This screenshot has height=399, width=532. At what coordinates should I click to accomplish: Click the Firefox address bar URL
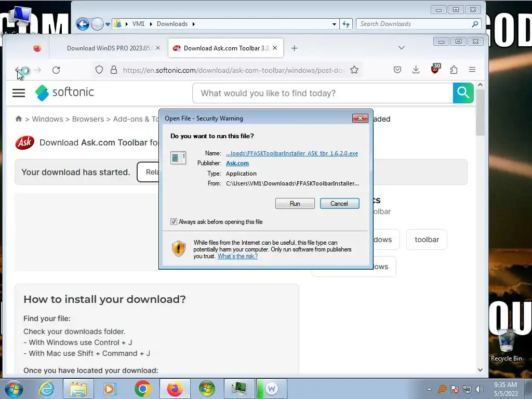233,70
